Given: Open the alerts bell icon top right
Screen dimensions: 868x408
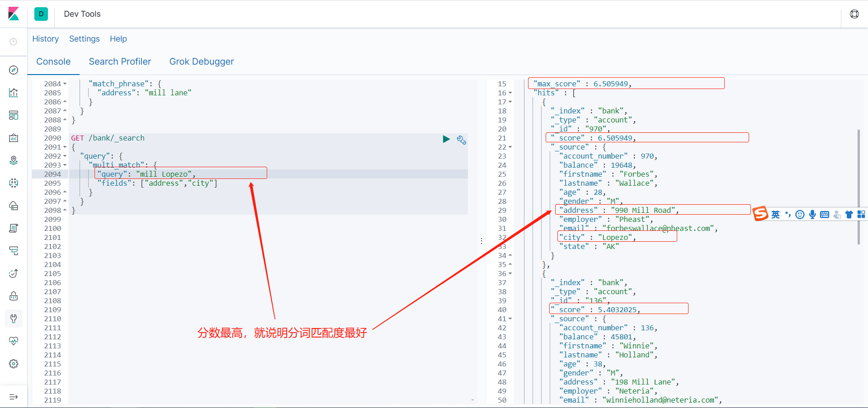Looking at the screenshot, I should click(854, 14).
